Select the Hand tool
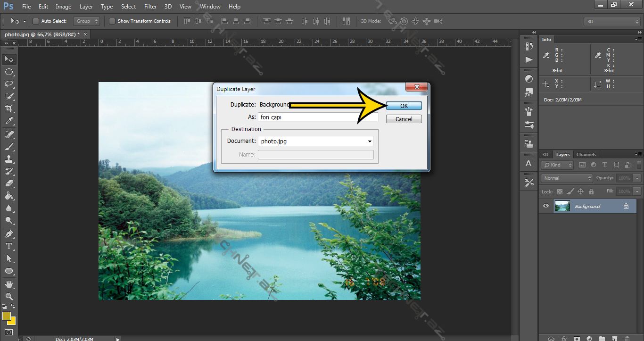 pos(9,284)
